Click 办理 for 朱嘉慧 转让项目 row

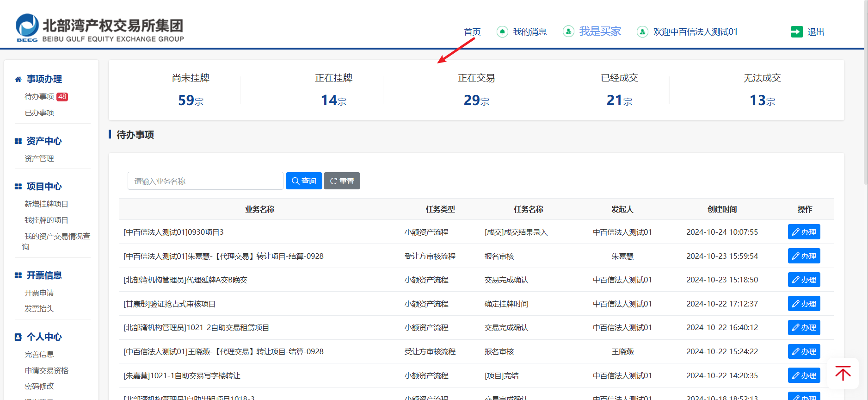[x=804, y=256]
